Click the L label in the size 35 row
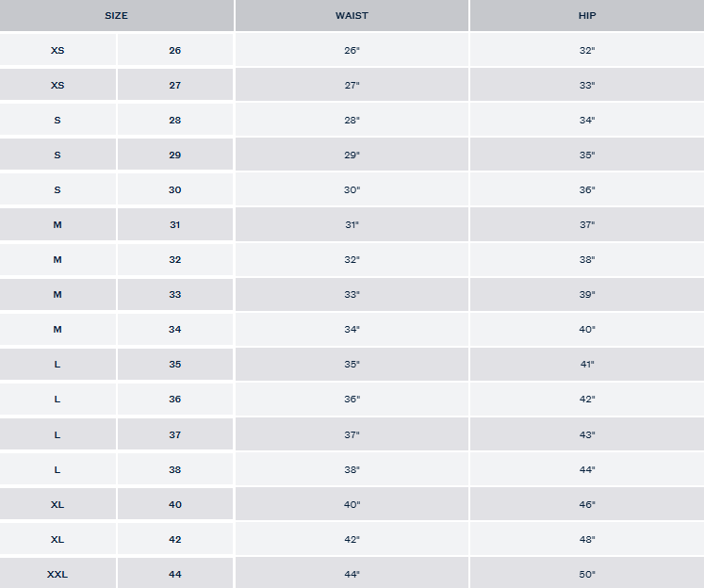Screen dimensions: 704x588 click(57, 364)
